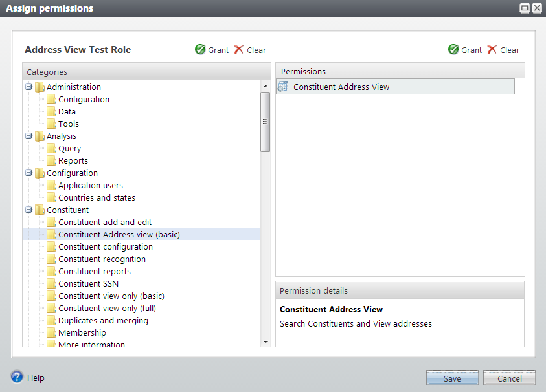
Task: Click the blue Help question mark icon
Action: pyautogui.click(x=17, y=377)
